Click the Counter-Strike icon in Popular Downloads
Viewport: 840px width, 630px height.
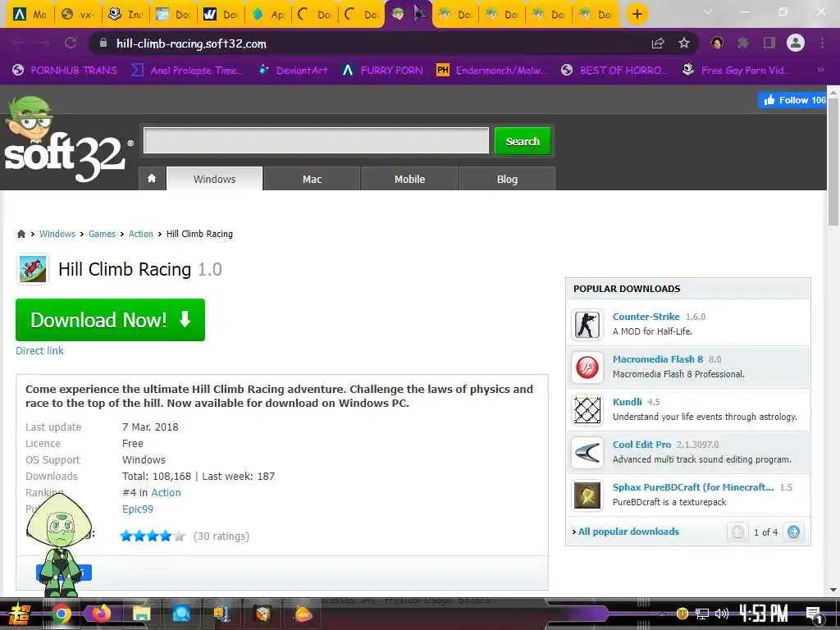coord(587,325)
